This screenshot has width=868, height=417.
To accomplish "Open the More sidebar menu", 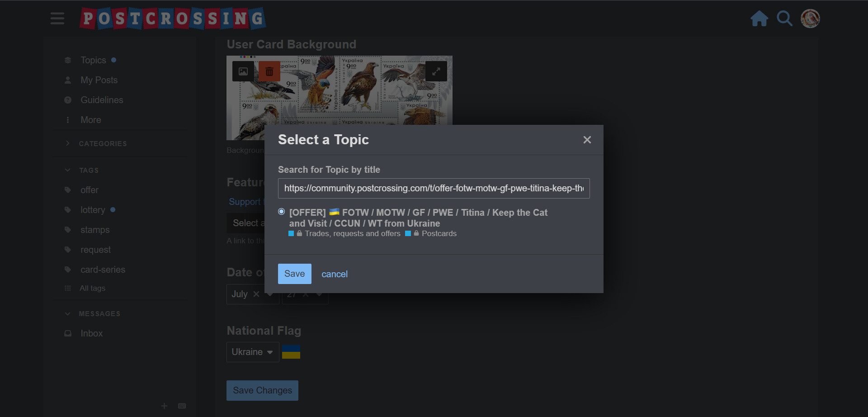I will 91,120.
